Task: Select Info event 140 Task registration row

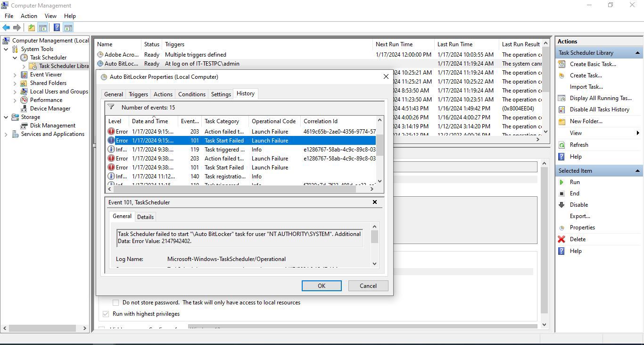Action: pyautogui.click(x=241, y=177)
